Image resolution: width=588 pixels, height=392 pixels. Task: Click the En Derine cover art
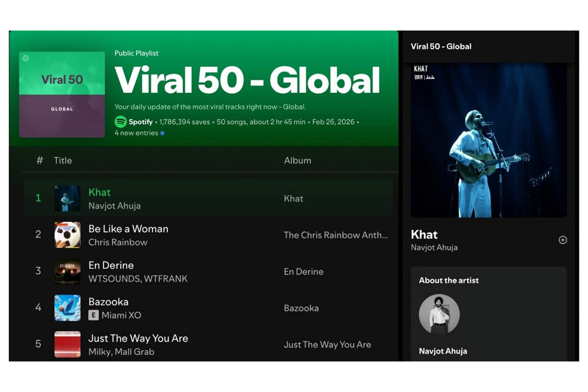[x=68, y=271]
